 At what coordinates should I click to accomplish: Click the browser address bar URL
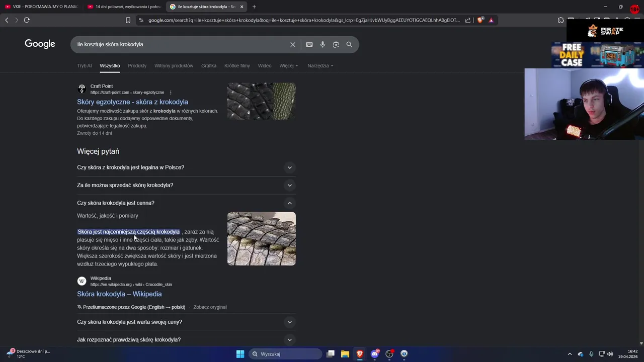pyautogui.click(x=304, y=20)
